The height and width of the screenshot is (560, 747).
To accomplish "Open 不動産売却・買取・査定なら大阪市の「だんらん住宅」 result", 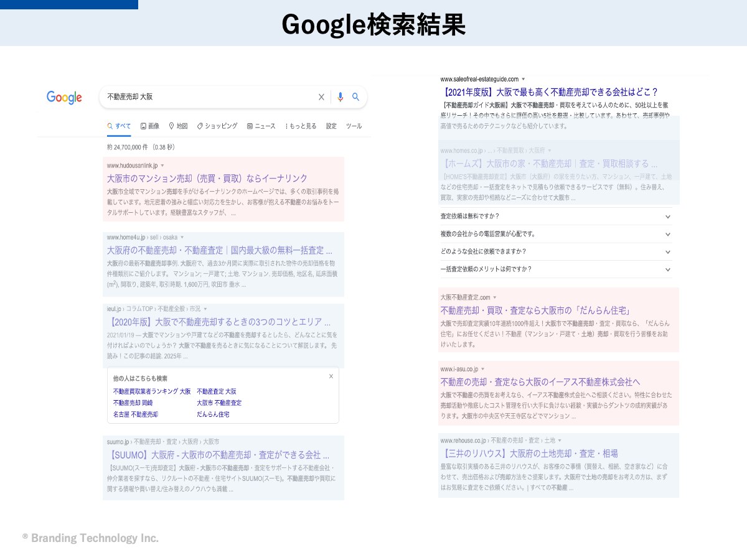I will coord(536,310).
